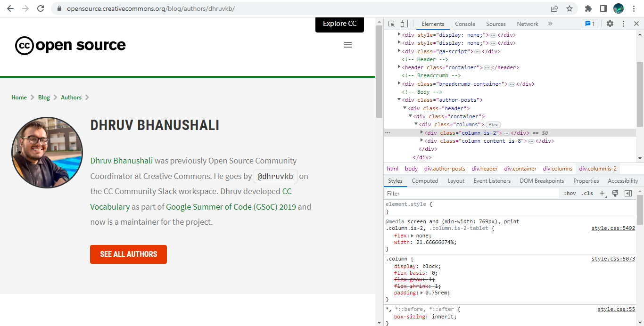Toggle the .cls element classes button
This screenshot has width=644, height=326.
pos(587,194)
